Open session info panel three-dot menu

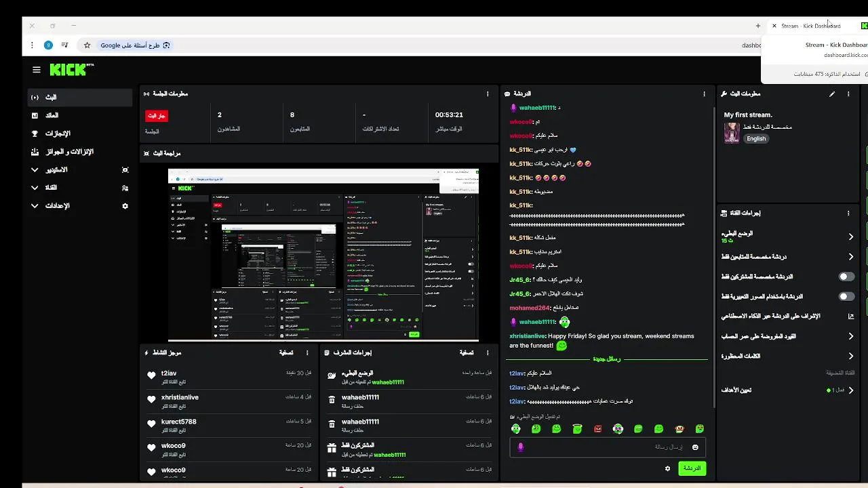488,94
